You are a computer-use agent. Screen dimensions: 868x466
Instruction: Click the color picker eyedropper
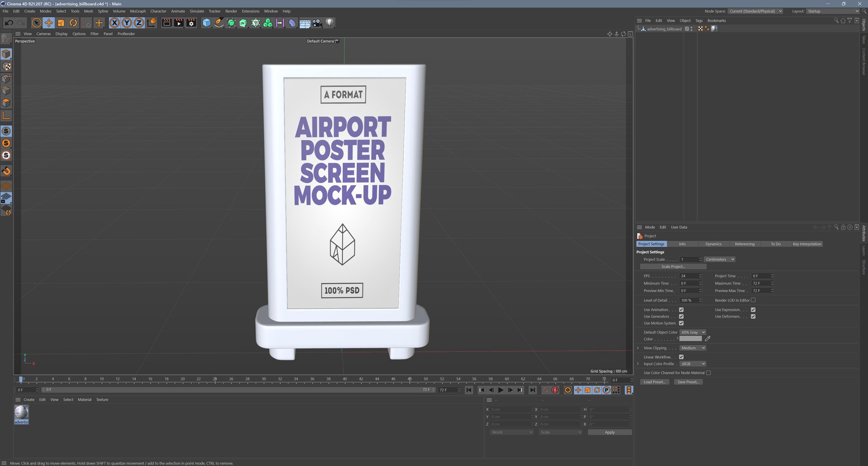coord(708,339)
